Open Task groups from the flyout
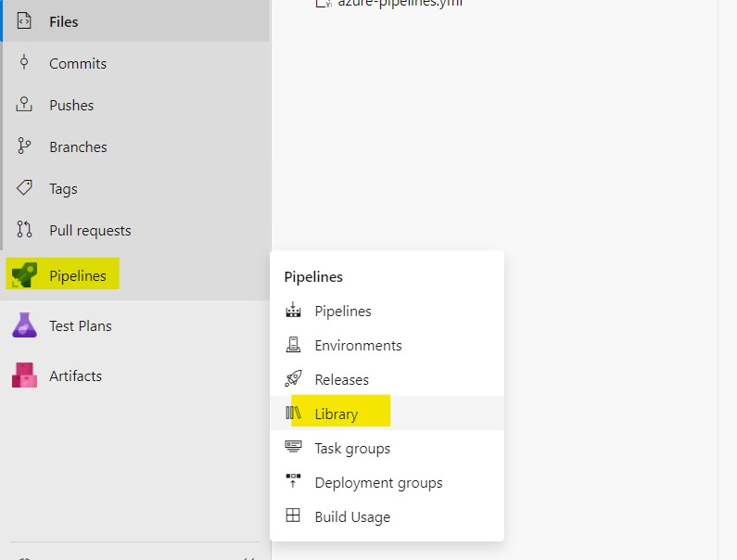 tap(352, 449)
